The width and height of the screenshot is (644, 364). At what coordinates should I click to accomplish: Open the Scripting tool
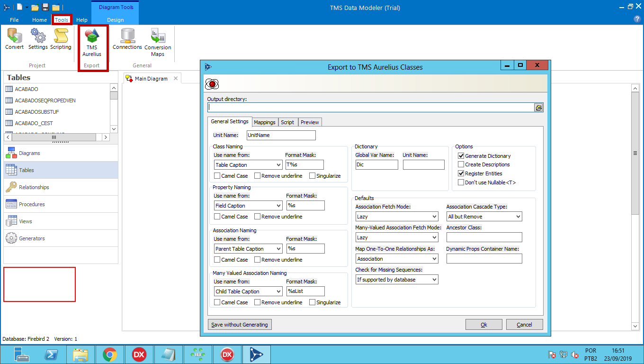pyautogui.click(x=61, y=39)
